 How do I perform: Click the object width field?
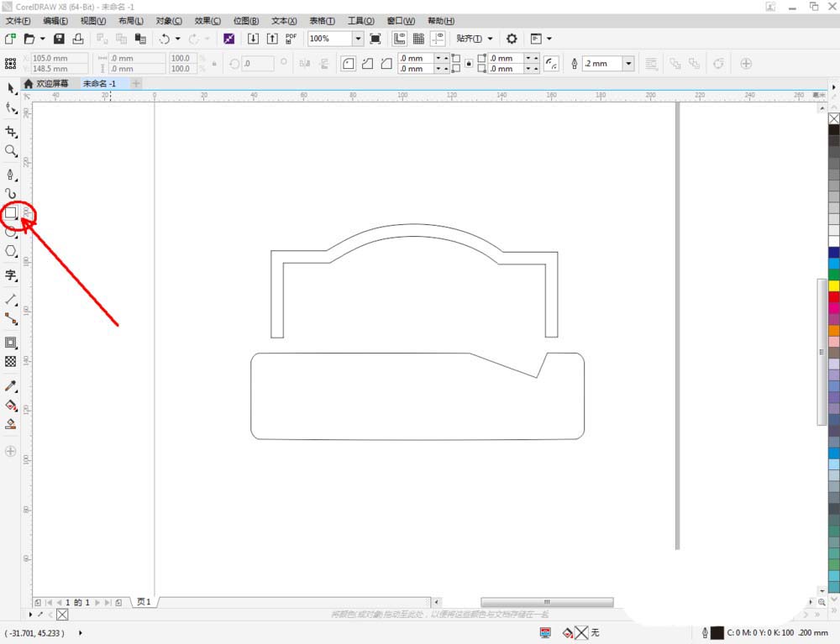(137, 58)
